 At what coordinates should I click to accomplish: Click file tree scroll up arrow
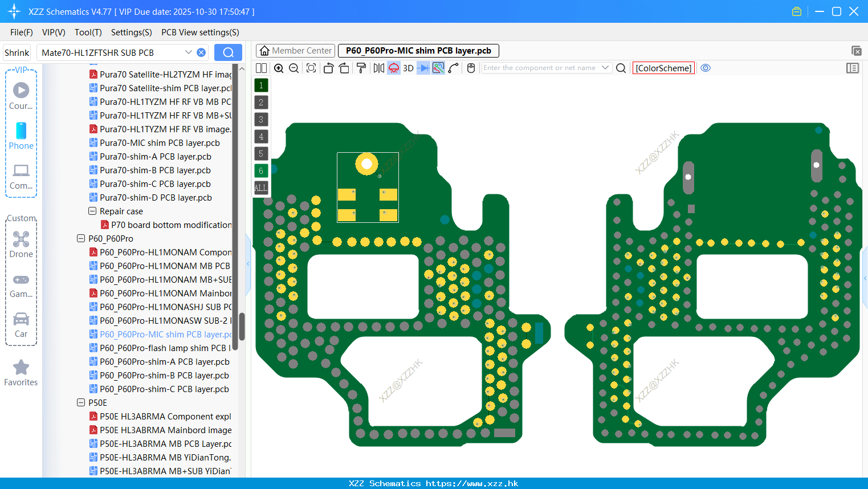[x=242, y=68]
